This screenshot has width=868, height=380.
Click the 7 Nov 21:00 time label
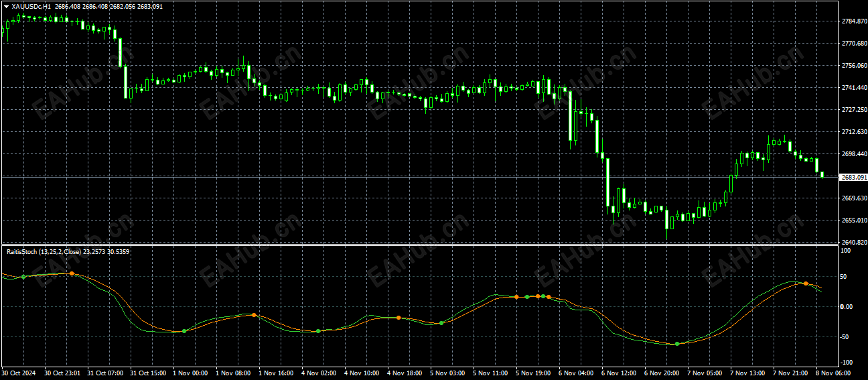point(790,373)
